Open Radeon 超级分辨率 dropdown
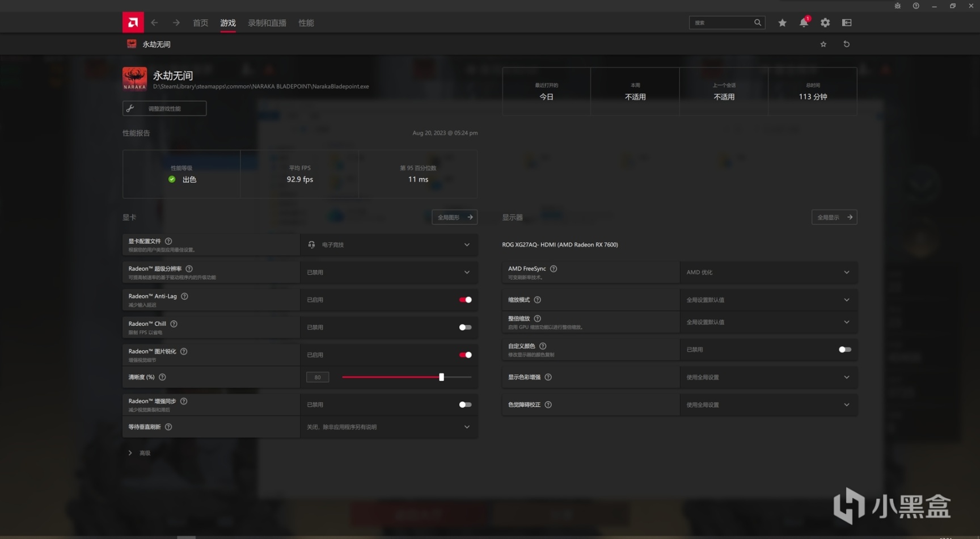980x539 pixels. [x=389, y=272]
